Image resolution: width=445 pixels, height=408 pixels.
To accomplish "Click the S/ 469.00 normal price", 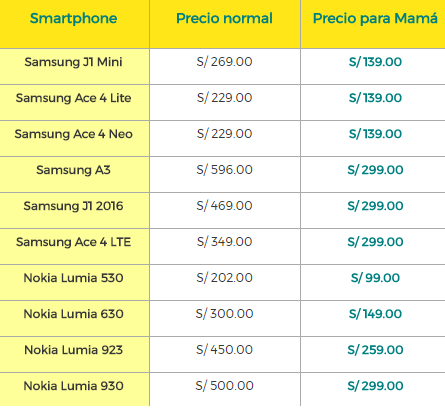I will (x=224, y=206).
